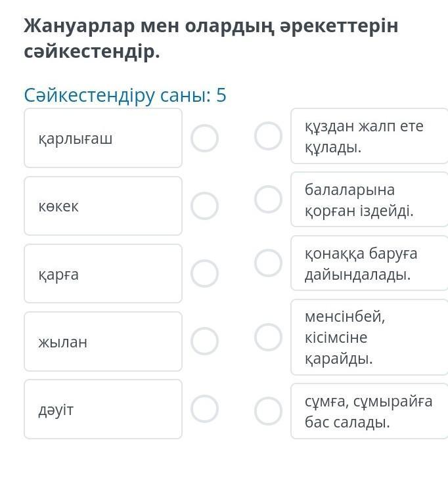
Task: Click the дәуіт answer card
Action: [x=103, y=409]
